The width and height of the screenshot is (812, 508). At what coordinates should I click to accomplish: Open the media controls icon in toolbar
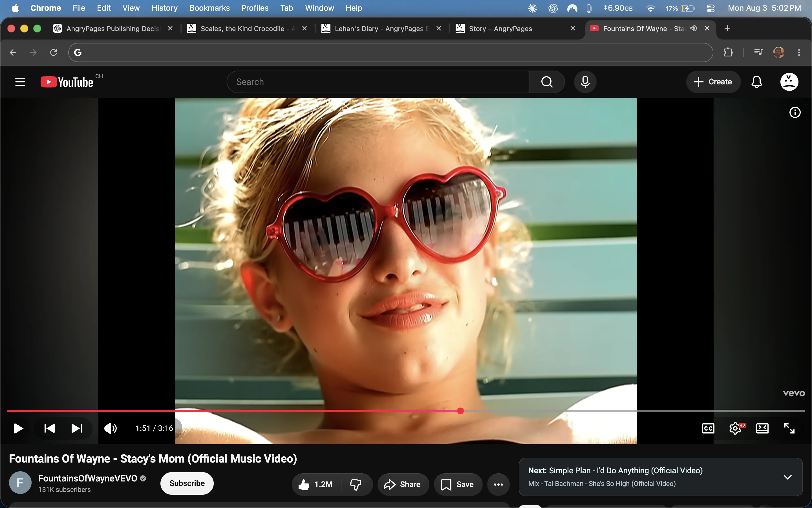[758, 52]
